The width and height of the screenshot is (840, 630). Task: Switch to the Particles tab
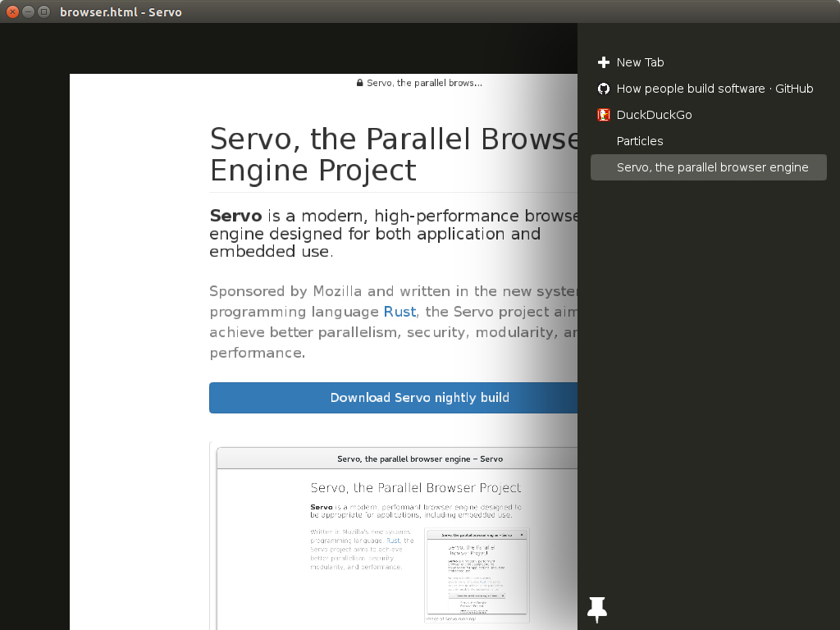[x=708, y=141]
